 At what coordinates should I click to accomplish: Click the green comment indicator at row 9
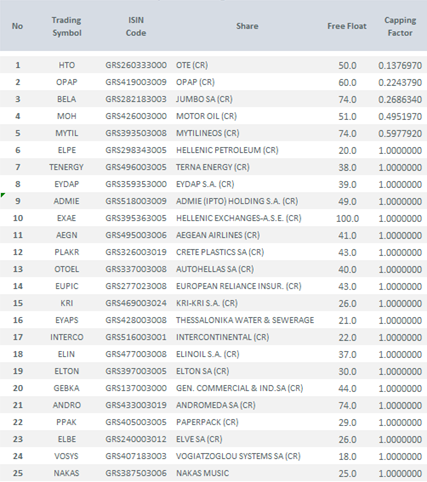(2, 195)
